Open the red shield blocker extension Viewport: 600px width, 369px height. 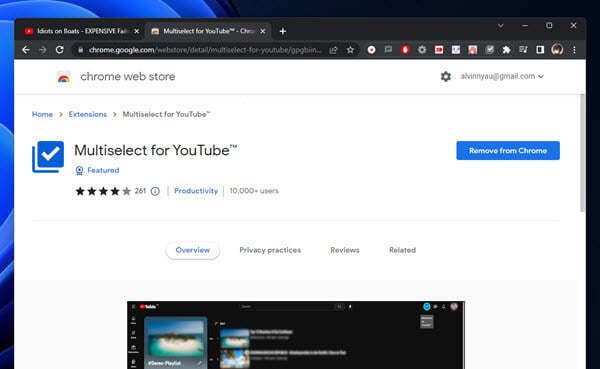coord(405,50)
